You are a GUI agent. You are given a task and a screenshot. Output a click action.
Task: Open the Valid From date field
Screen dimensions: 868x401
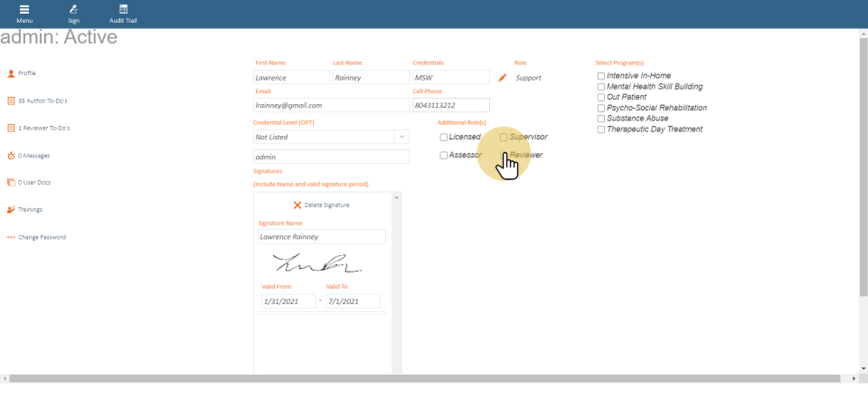point(288,301)
